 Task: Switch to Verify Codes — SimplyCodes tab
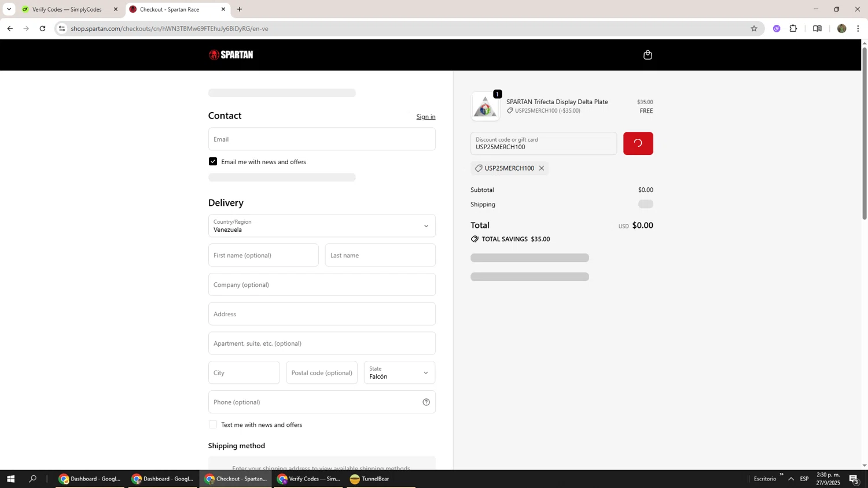[67, 9]
